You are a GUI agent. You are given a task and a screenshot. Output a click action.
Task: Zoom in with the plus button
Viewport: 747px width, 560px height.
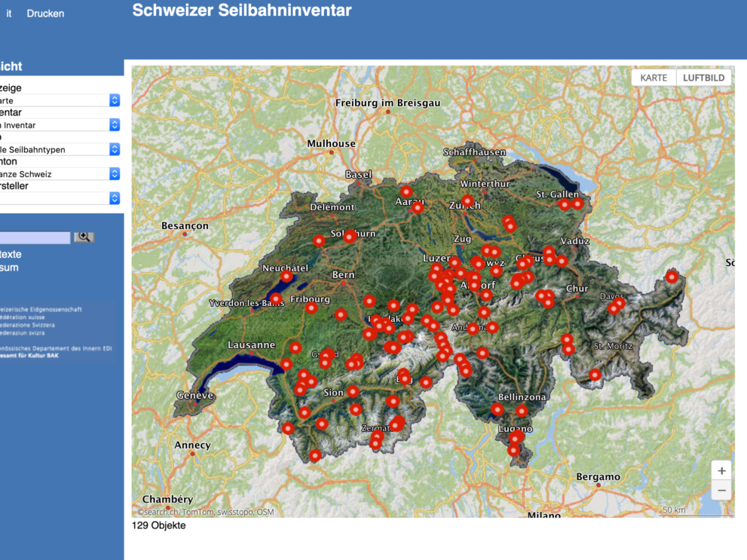721,470
